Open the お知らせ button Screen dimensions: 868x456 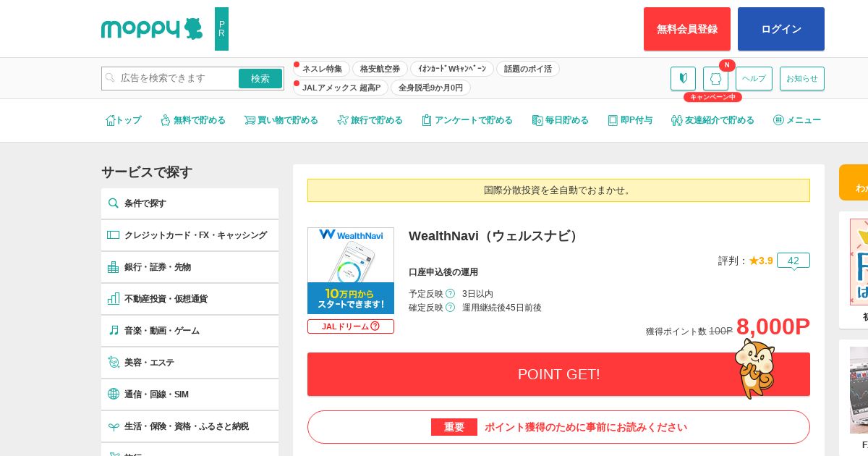tap(802, 78)
